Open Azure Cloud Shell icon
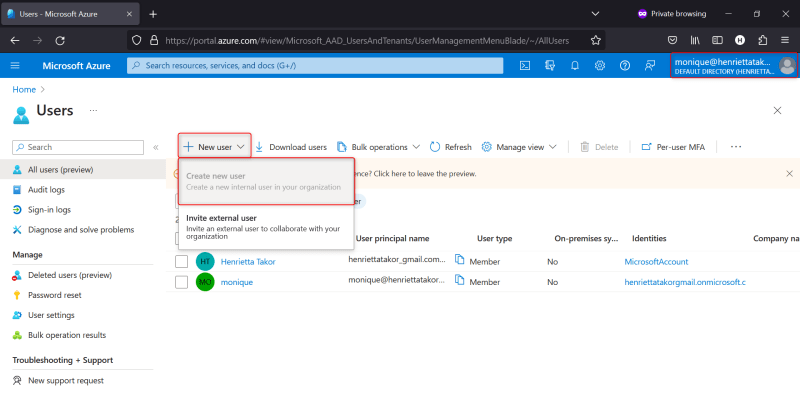 [x=524, y=65]
